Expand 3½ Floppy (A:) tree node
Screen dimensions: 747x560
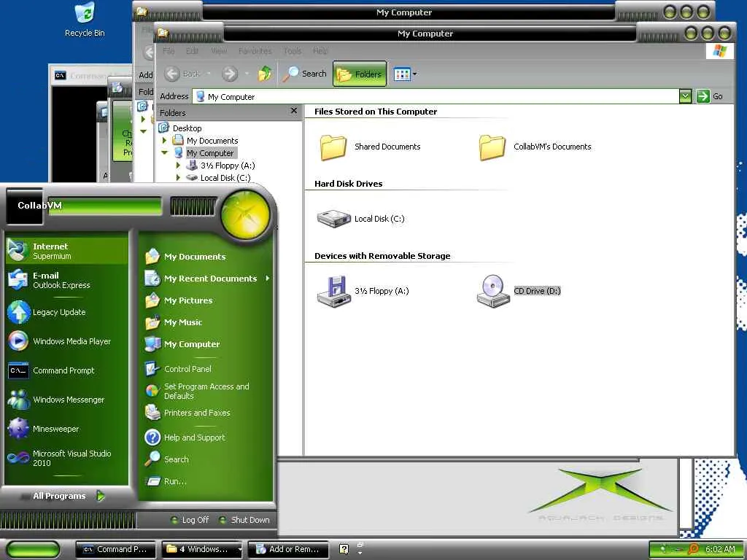click(x=178, y=166)
